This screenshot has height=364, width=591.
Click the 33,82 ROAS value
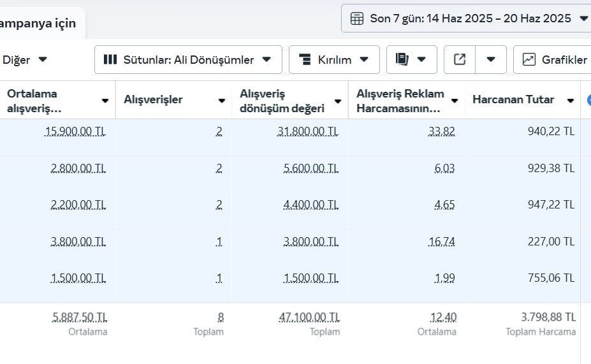[441, 131]
